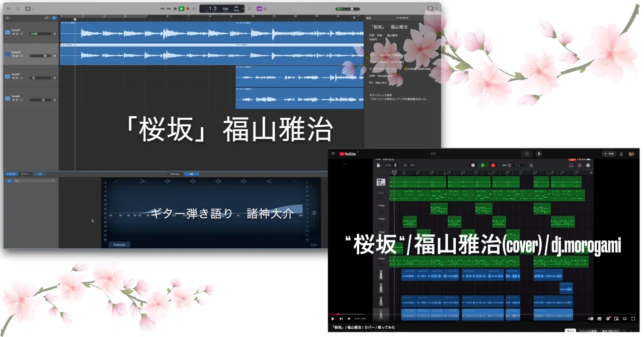Click the Analyzer button in EQ
This screenshot has width=644, height=337.
119,244
